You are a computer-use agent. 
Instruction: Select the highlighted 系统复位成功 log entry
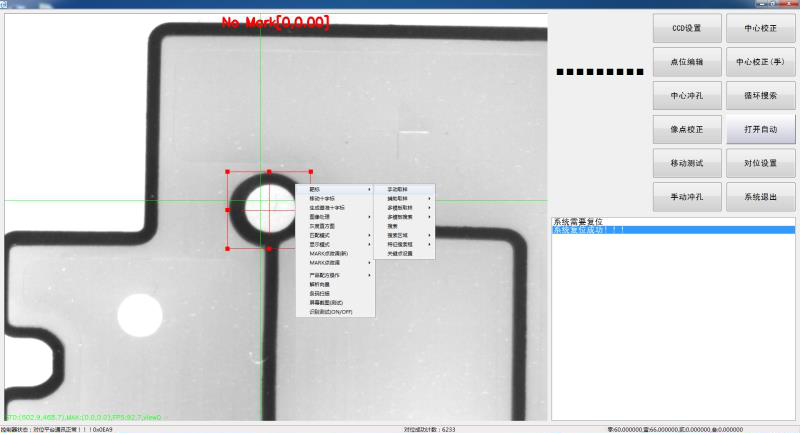click(672, 230)
